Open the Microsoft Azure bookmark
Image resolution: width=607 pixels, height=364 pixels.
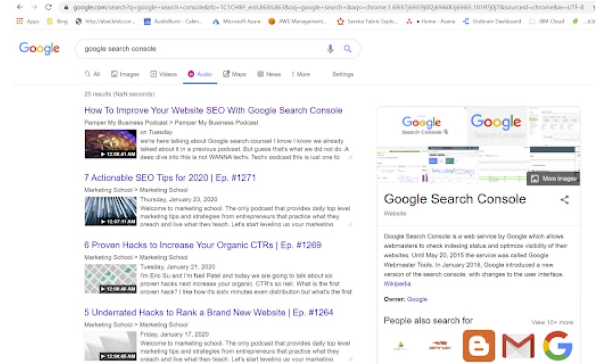point(237,22)
